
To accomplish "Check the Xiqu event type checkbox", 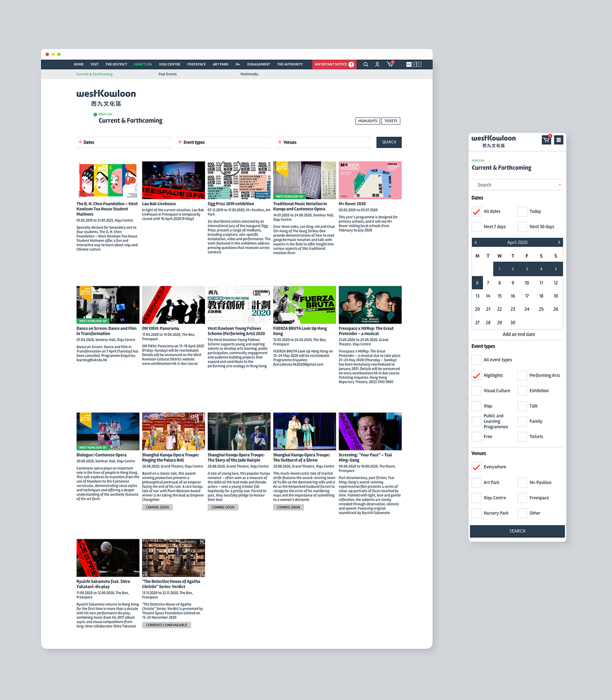I will [476, 406].
